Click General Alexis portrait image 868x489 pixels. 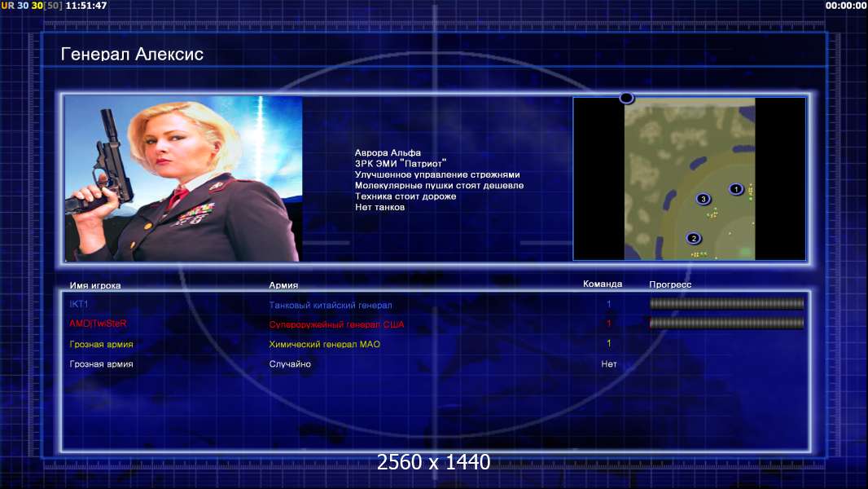tap(183, 178)
